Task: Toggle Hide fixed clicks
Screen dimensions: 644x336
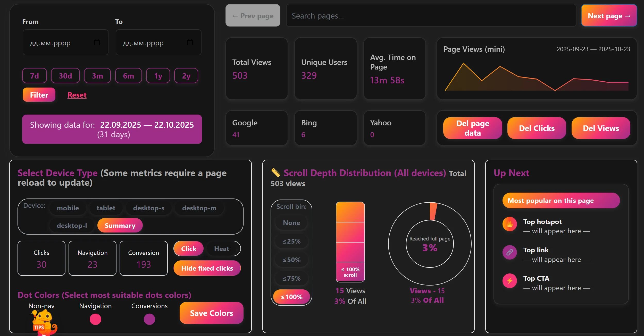Action: [x=207, y=268]
